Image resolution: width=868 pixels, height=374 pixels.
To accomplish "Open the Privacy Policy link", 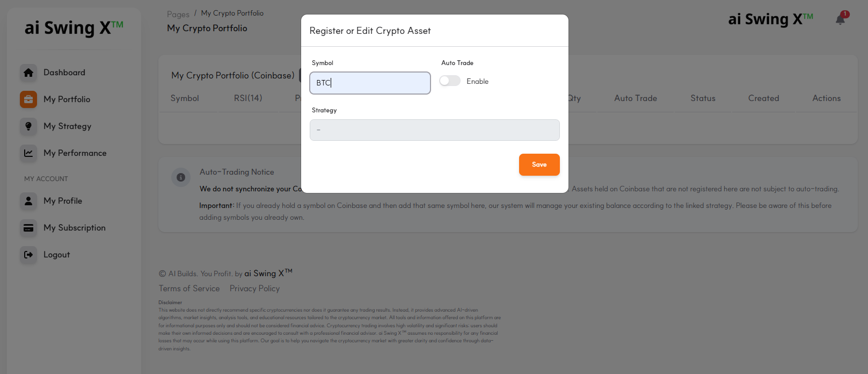I will click(254, 289).
